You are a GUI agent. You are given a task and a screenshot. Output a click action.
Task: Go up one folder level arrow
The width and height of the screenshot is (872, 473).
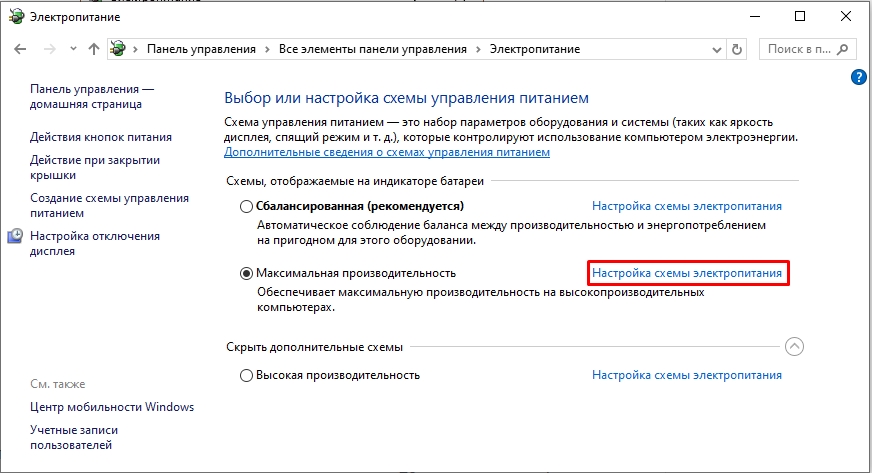(93, 49)
